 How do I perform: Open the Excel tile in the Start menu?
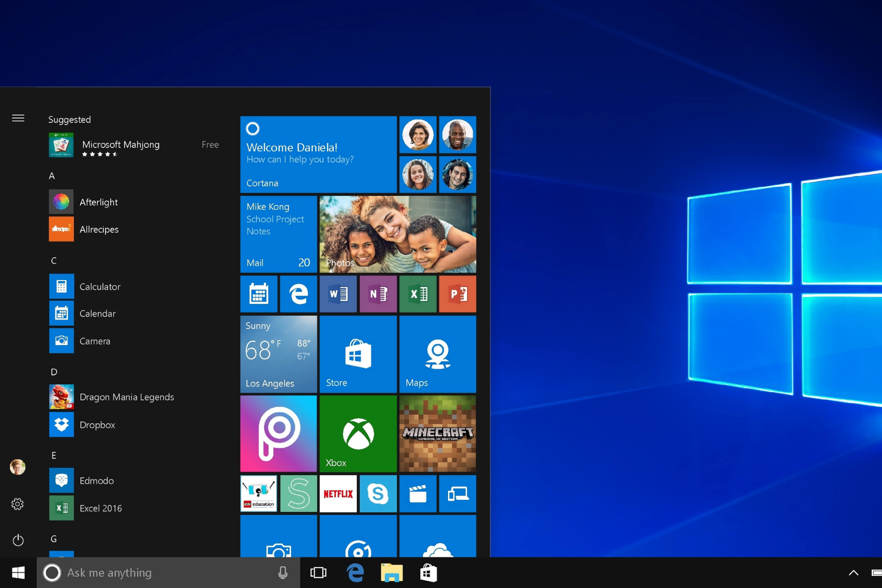(417, 294)
